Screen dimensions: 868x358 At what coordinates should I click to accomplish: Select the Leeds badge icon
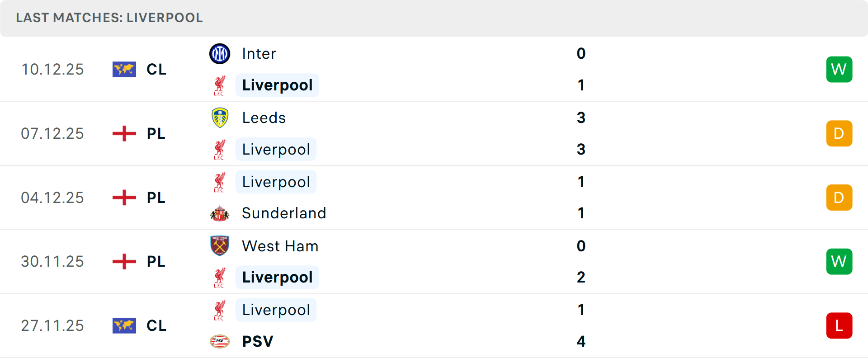click(220, 118)
